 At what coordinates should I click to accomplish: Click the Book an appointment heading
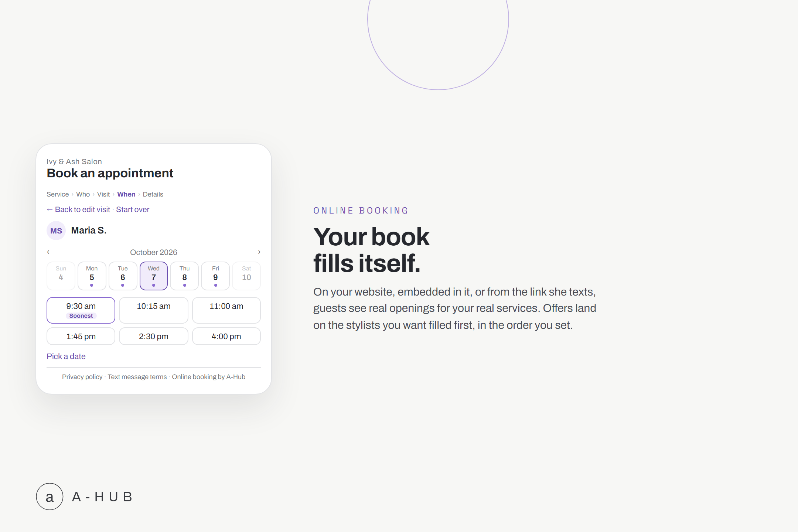pos(110,173)
